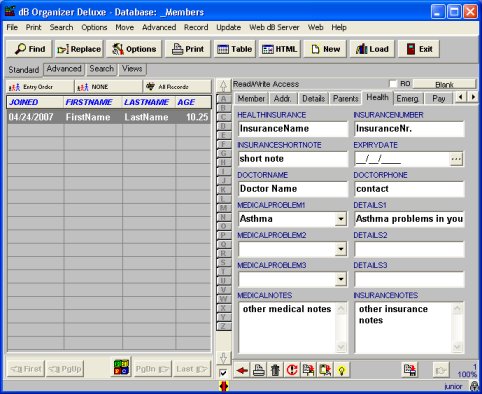Click the DETAILS1 field with Asthma problems

[x=409, y=219]
